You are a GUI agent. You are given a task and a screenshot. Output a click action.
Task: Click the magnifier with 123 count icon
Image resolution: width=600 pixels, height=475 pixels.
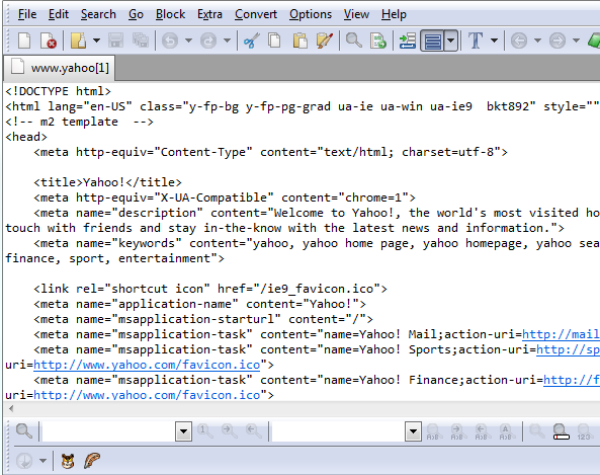click(x=584, y=432)
